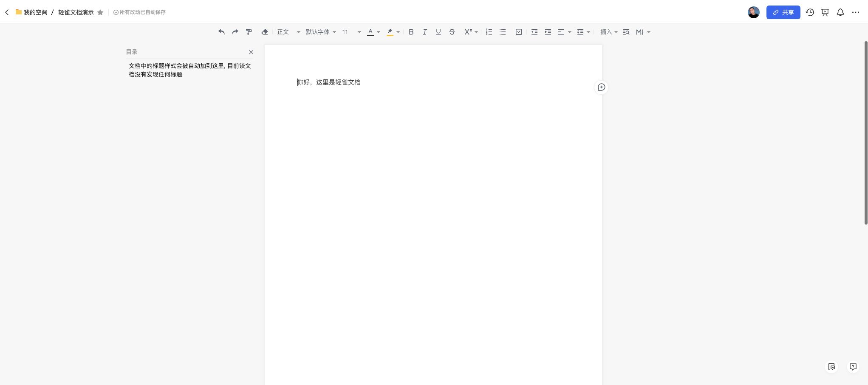Apply the yellow highlight color
Viewport: 868px width, 385px height.
pyautogui.click(x=390, y=32)
